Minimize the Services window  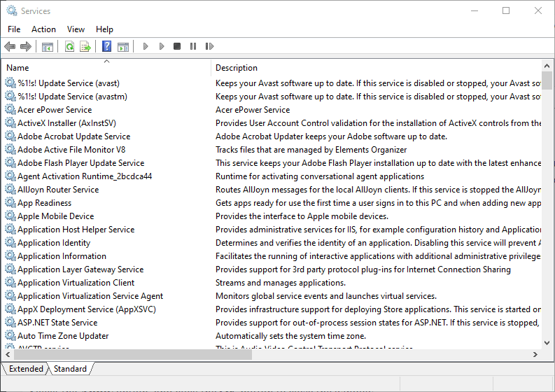pos(475,10)
